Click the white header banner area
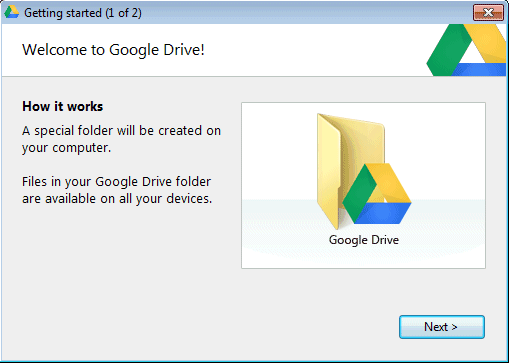This screenshot has height=363, width=509. click(x=267, y=50)
